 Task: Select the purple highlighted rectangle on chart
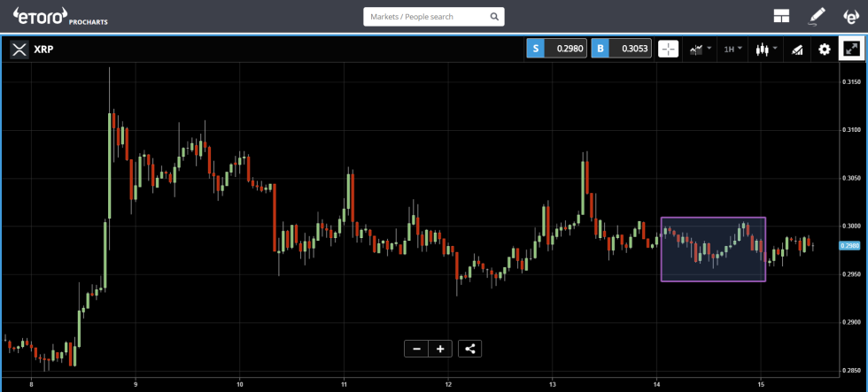pyautogui.click(x=713, y=250)
